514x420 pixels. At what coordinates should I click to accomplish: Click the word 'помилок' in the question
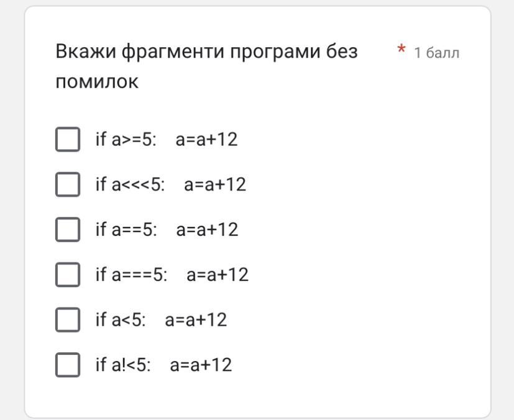[x=97, y=81]
